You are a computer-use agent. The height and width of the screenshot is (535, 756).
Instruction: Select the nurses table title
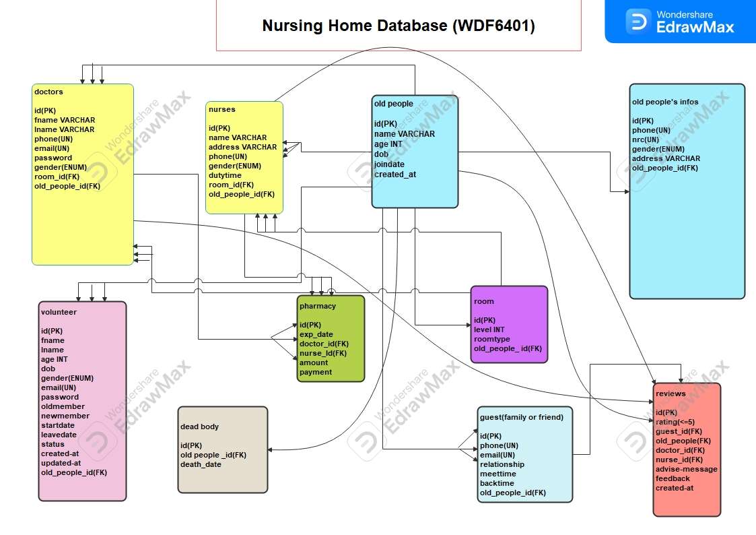(x=222, y=110)
